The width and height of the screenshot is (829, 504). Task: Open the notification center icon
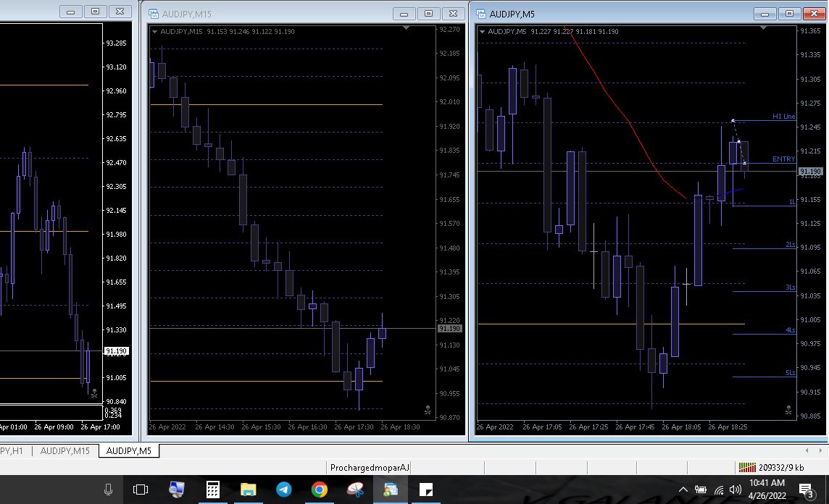pos(807,491)
